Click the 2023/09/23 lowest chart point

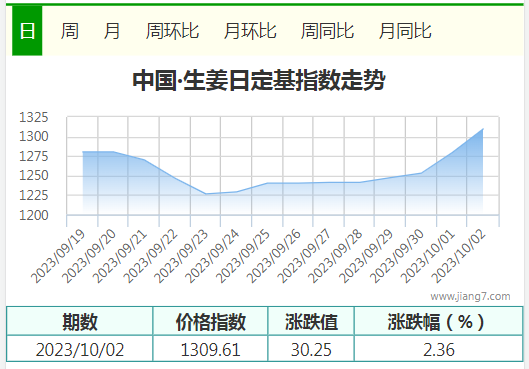(205, 194)
